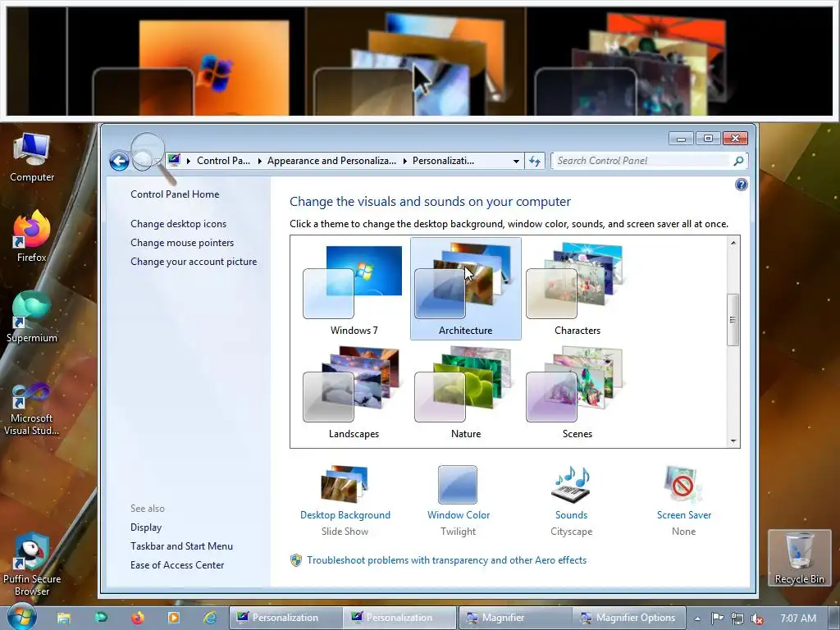840x630 pixels.
Task: Click Personalizati... breadcrumb segment
Action: [x=443, y=161]
